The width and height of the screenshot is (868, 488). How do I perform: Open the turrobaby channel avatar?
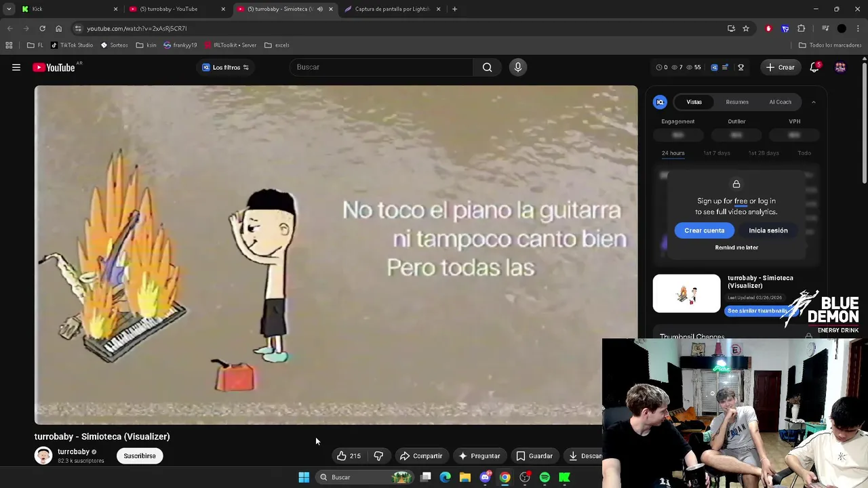point(43,455)
